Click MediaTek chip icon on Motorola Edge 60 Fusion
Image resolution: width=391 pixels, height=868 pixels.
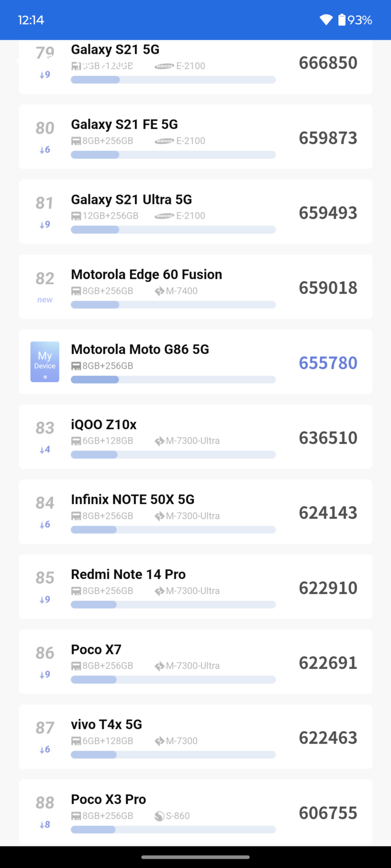point(159,291)
